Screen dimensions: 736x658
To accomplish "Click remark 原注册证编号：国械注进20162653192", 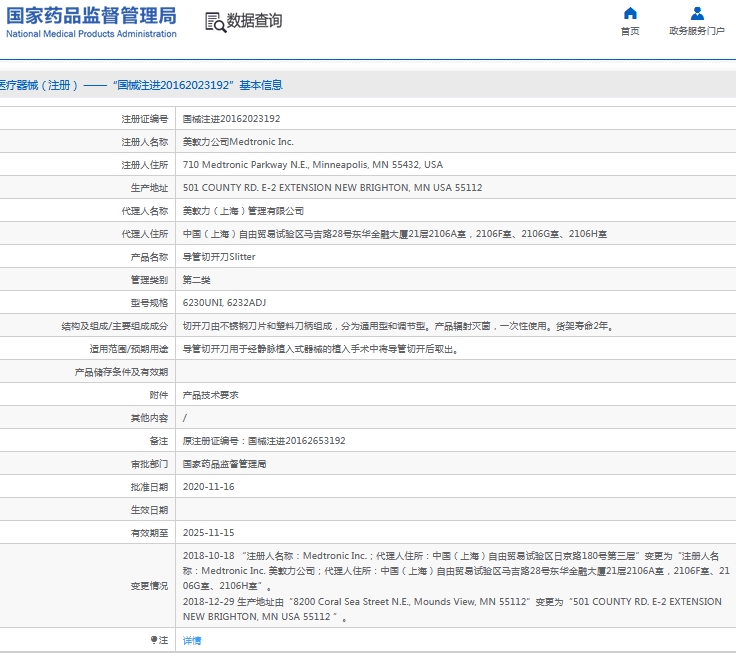I will click(264, 441).
